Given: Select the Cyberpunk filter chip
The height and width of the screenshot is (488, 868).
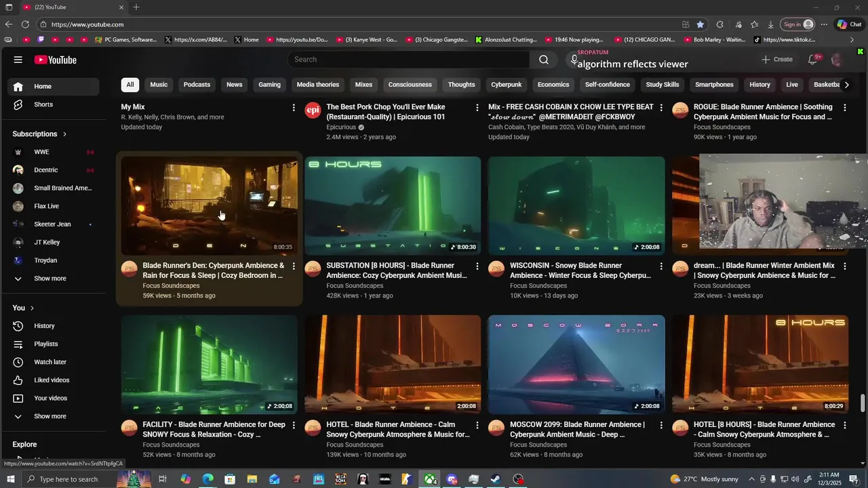Looking at the screenshot, I should 507,85.
